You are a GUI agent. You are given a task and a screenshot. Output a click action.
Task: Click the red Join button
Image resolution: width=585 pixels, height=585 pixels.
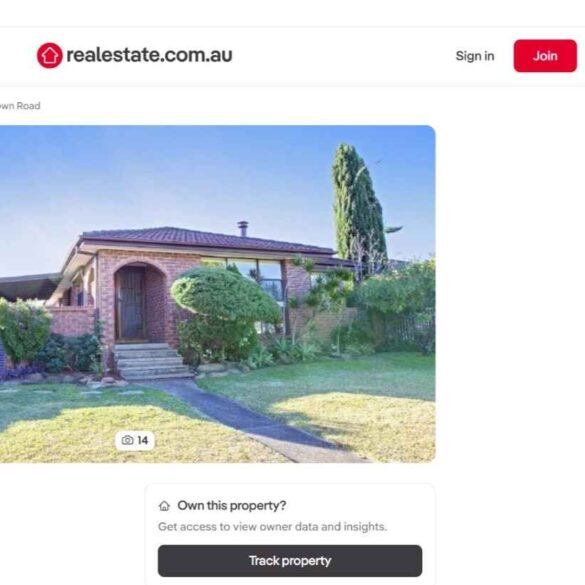click(x=545, y=56)
